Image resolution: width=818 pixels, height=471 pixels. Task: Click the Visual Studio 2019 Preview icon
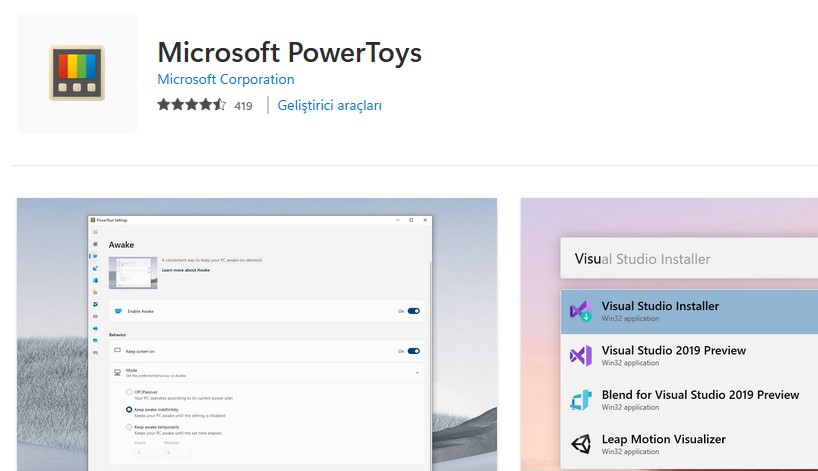coord(581,356)
